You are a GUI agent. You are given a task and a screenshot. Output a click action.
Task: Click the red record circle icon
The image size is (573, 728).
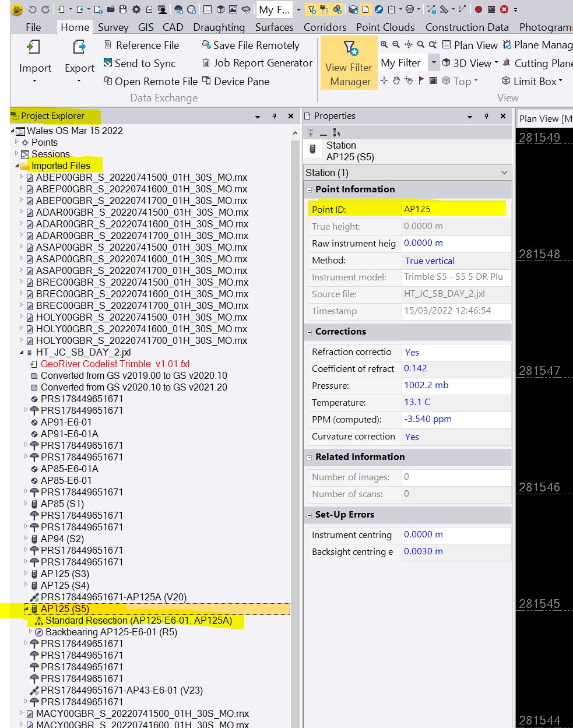(x=479, y=9)
